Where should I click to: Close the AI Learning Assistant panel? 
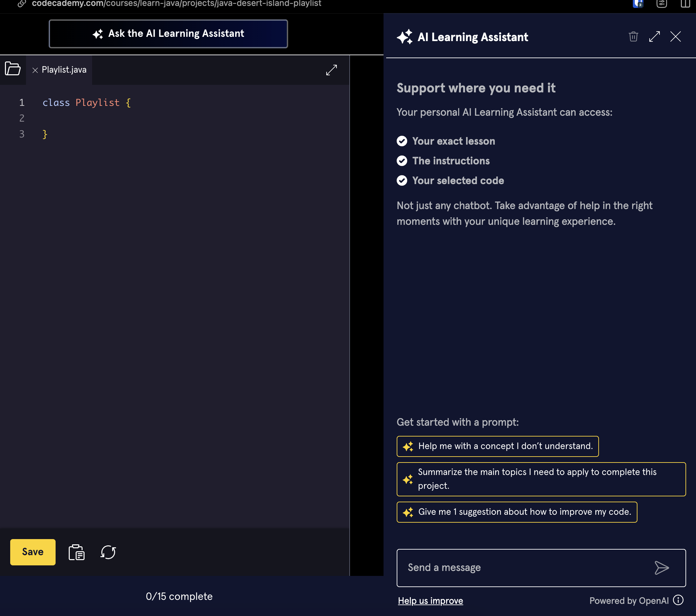click(675, 36)
